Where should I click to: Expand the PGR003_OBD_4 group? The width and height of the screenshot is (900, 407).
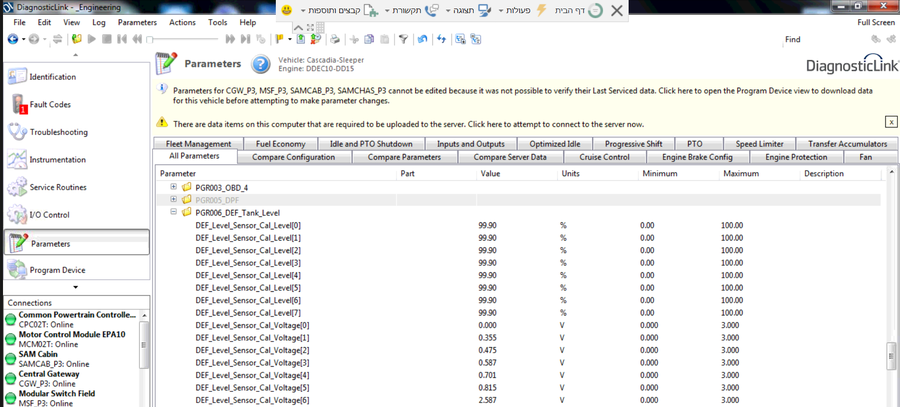[174, 187]
